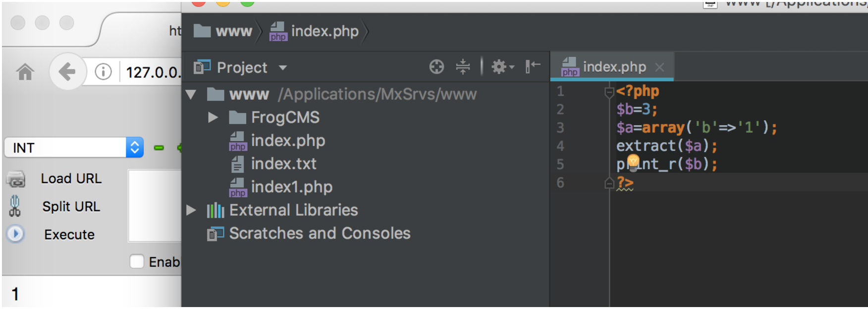Expand External Libraries node
Image resolution: width=868 pixels, height=313 pixels.
(192, 210)
